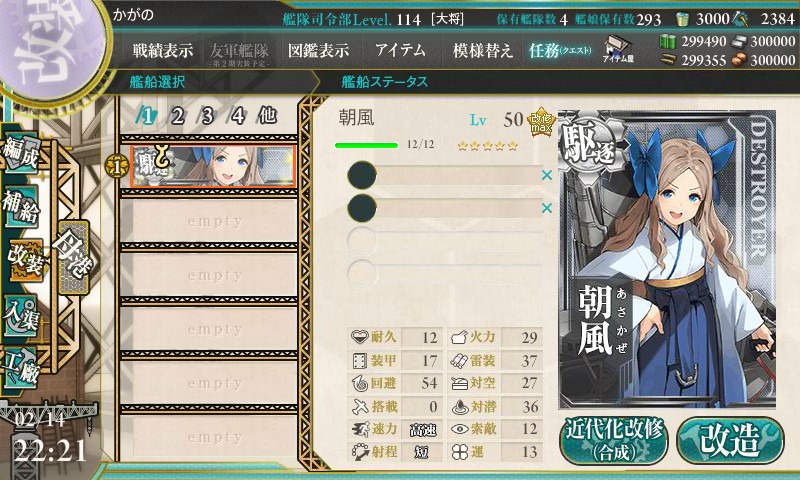Switch to fleet tab 2
The height and width of the screenshot is (480, 800).
coord(178,116)
